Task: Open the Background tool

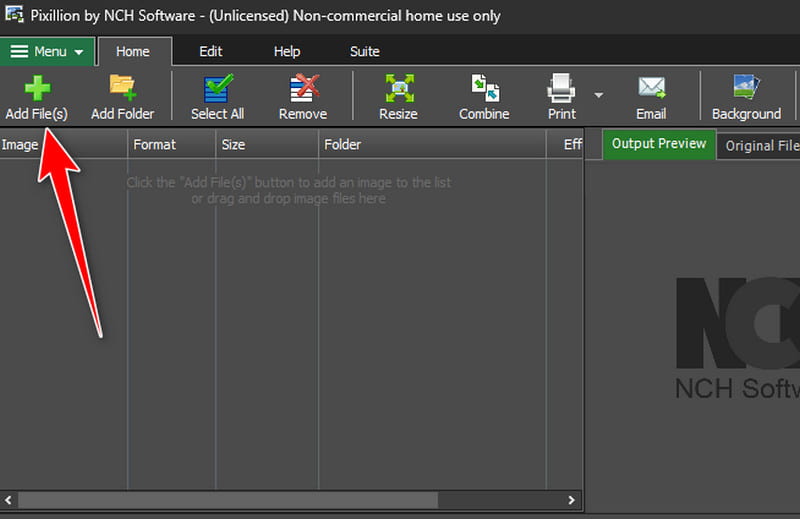Action: click(x=746, y=97)
